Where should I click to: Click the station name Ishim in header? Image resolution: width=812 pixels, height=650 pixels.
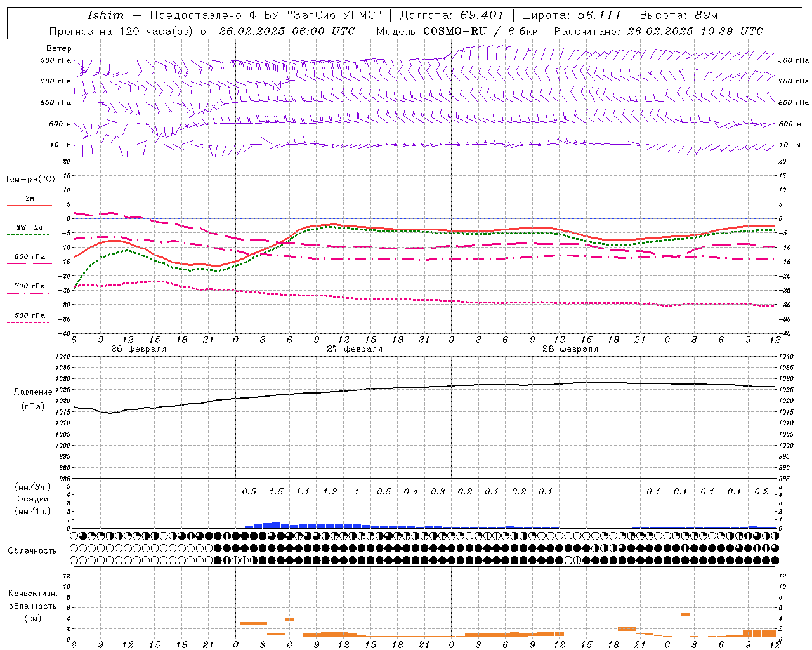pos(106,15)
